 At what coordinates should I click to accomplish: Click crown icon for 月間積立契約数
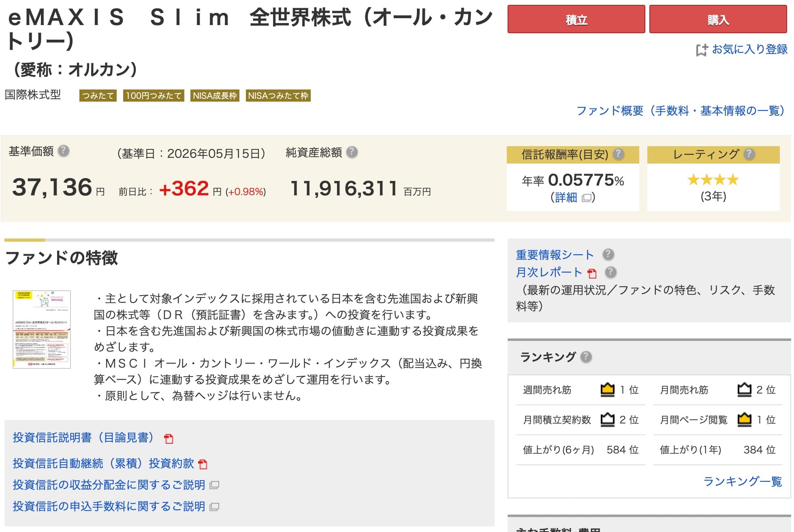[607, 419]
